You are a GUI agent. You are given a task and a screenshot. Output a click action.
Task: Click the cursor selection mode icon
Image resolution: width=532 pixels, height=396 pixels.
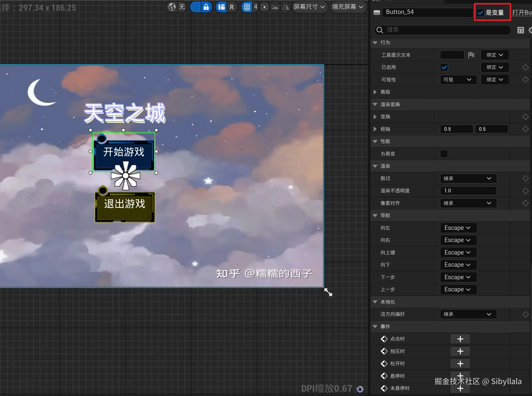[265, 7]
